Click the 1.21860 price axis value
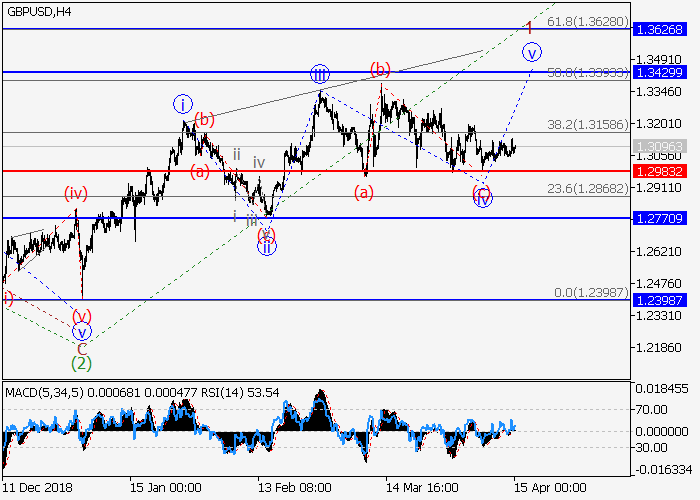The width and height of the screenshot is (700, 500). 658,347
